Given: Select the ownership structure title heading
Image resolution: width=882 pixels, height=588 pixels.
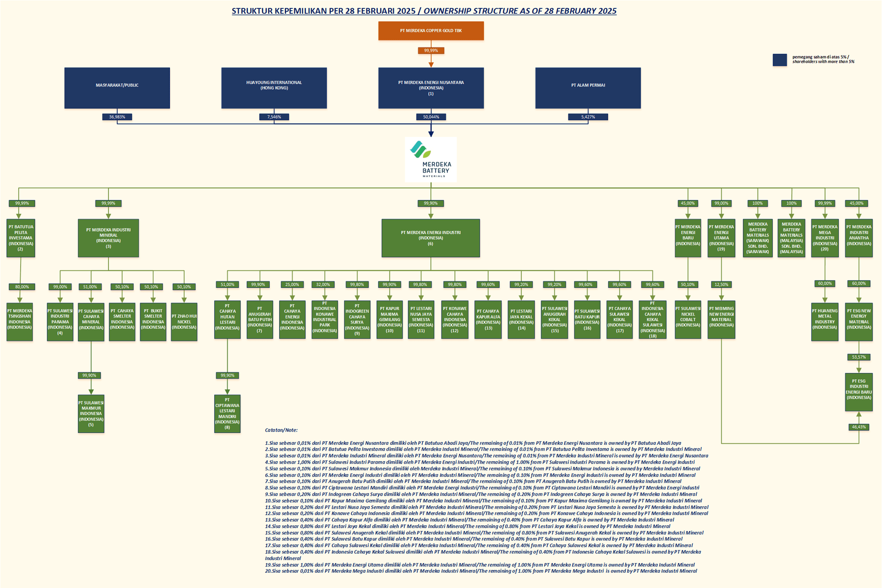Looking at the screenshot, I should coord(424,11).
